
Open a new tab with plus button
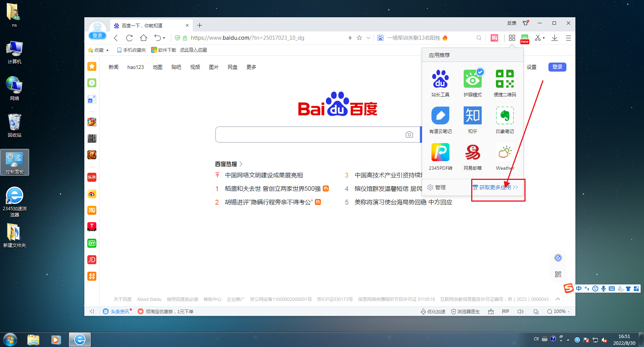click(x=200, y=25)
